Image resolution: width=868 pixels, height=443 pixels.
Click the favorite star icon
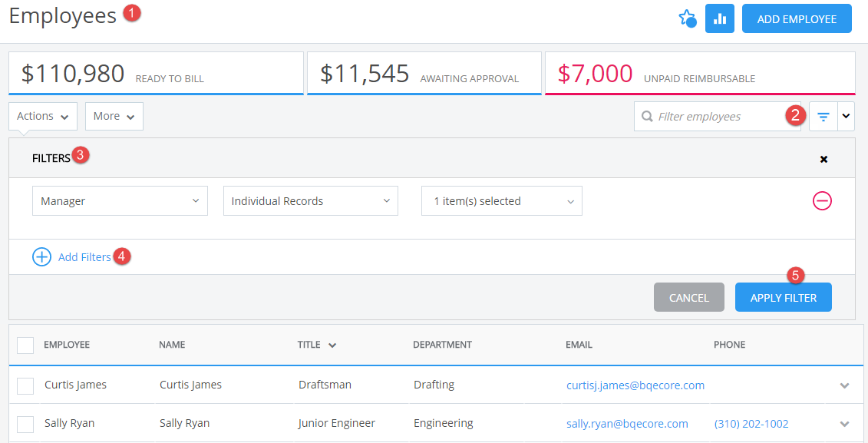tap(688, 19)
